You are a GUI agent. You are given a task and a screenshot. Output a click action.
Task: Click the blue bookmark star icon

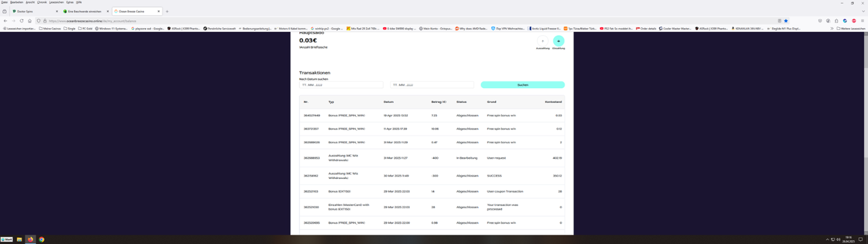(786, 21)
